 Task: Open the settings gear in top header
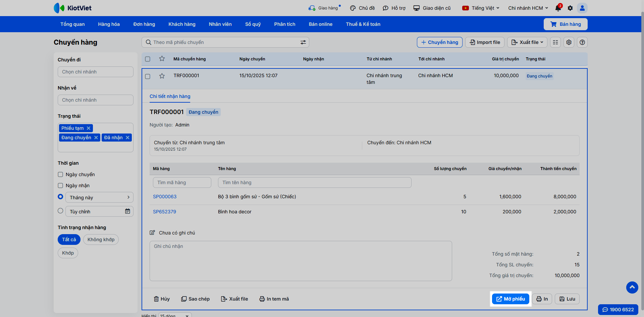570,8
